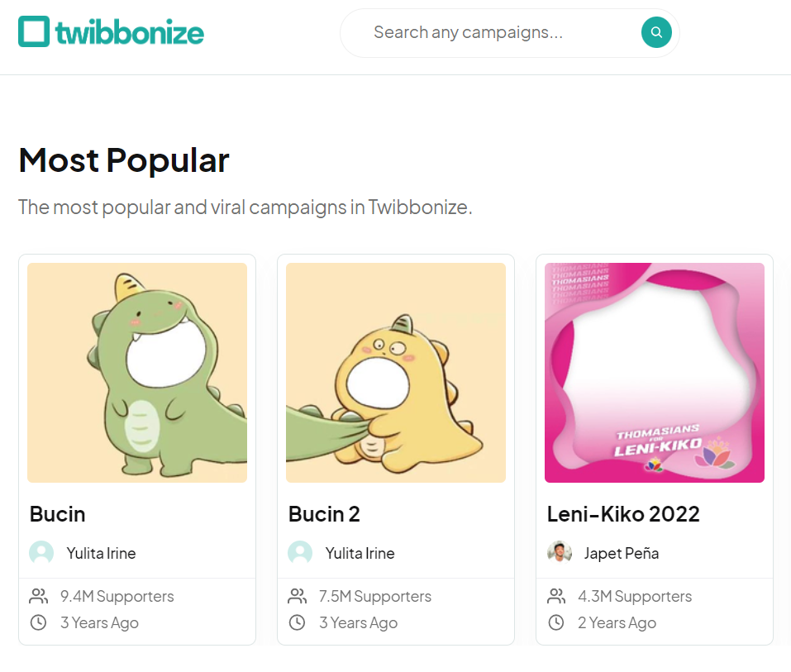The width and height of the screenshot is (791, 672).
Task: Visit Japet Peña creator name link
Action: 622,554
